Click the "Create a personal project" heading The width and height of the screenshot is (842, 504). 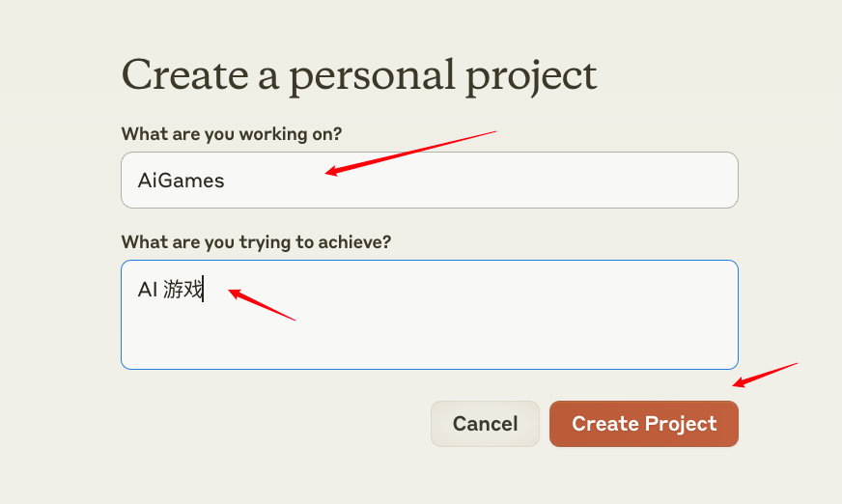point(359,74)
